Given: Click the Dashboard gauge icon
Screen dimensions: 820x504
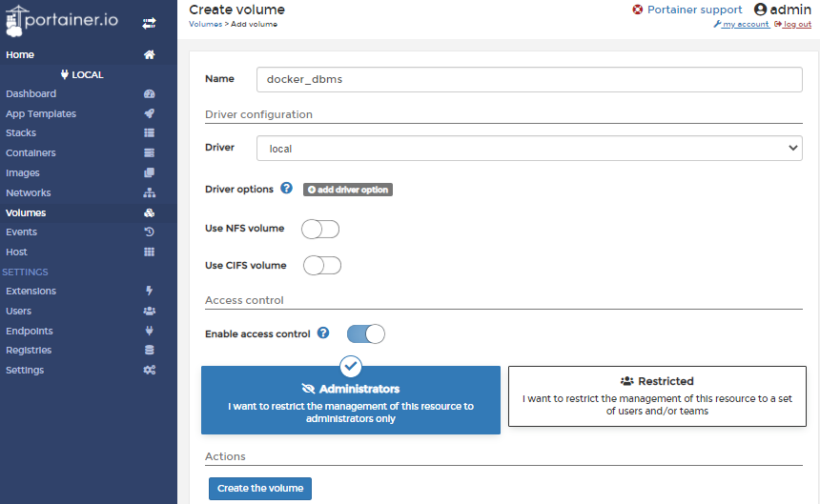Looking at the screenshot, I should click(149, 94).
